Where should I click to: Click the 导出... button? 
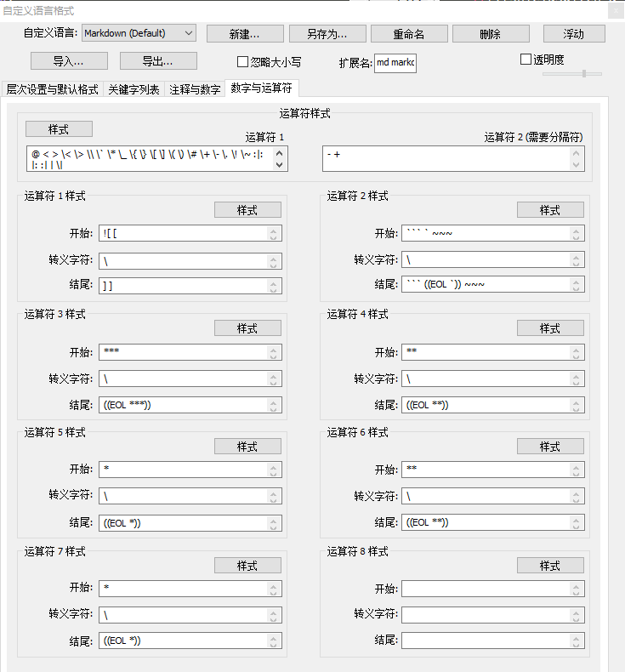pos(157,61)
